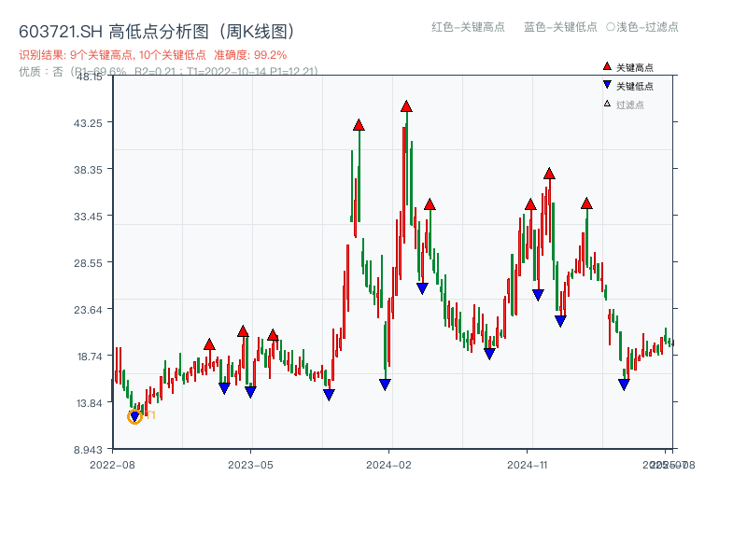
Task: Click the chart title 603721.SH 高低点分析图
Action: [110, 31]
